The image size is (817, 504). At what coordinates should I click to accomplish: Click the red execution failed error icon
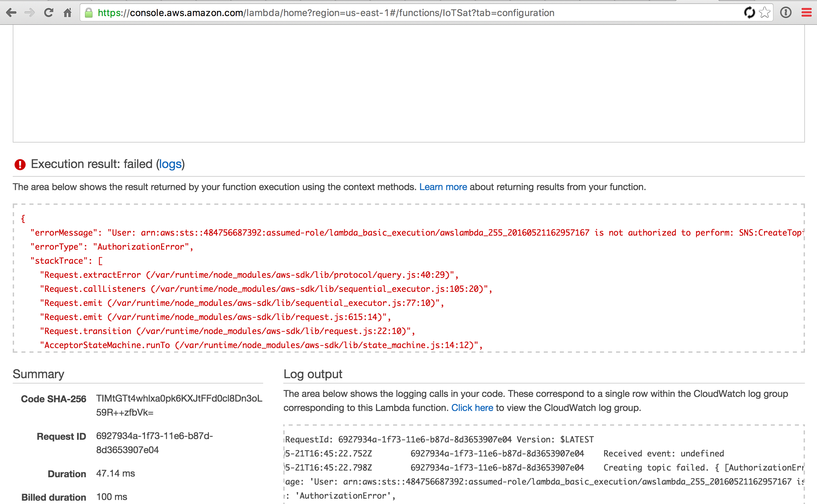point(20,164)
